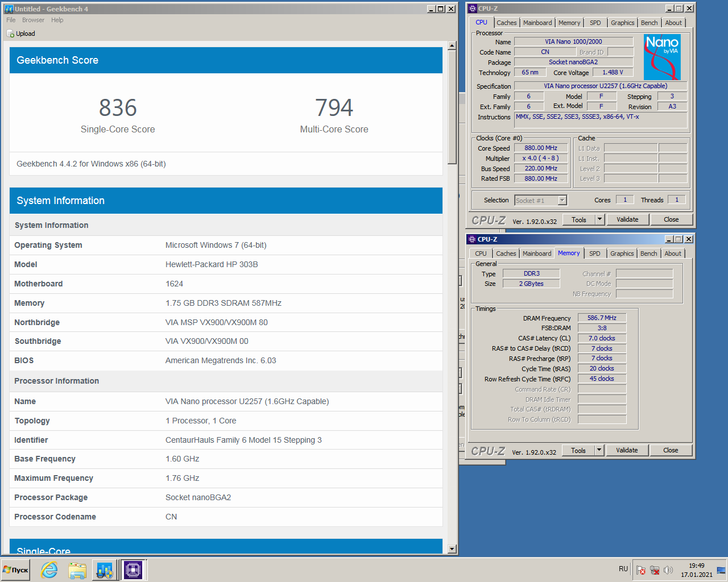Click Validate button in bottom CPU-Z
728x582 pixels.
point(627,450)
